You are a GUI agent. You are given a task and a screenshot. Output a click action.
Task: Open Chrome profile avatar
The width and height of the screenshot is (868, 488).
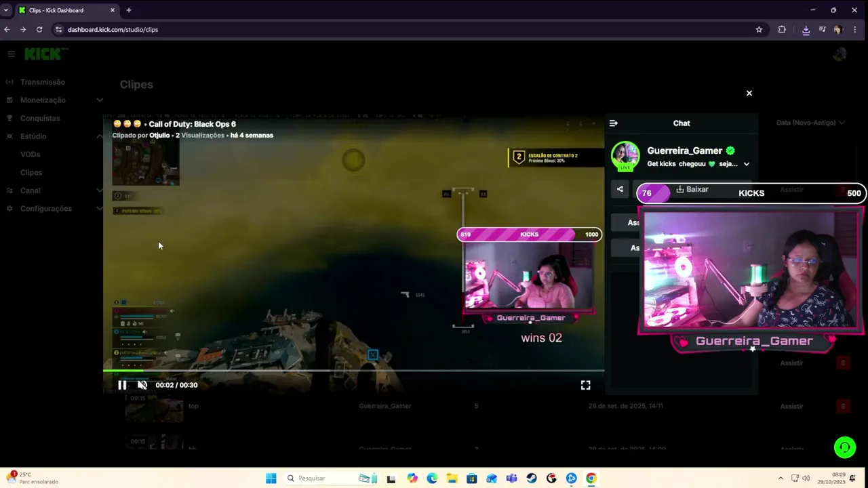838,30
